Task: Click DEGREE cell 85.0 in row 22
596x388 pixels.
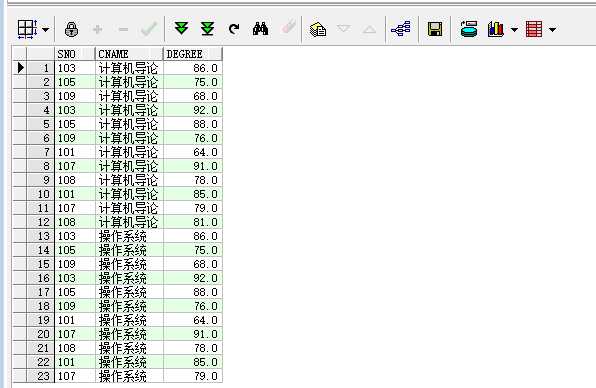Action: tap(193, 362)
